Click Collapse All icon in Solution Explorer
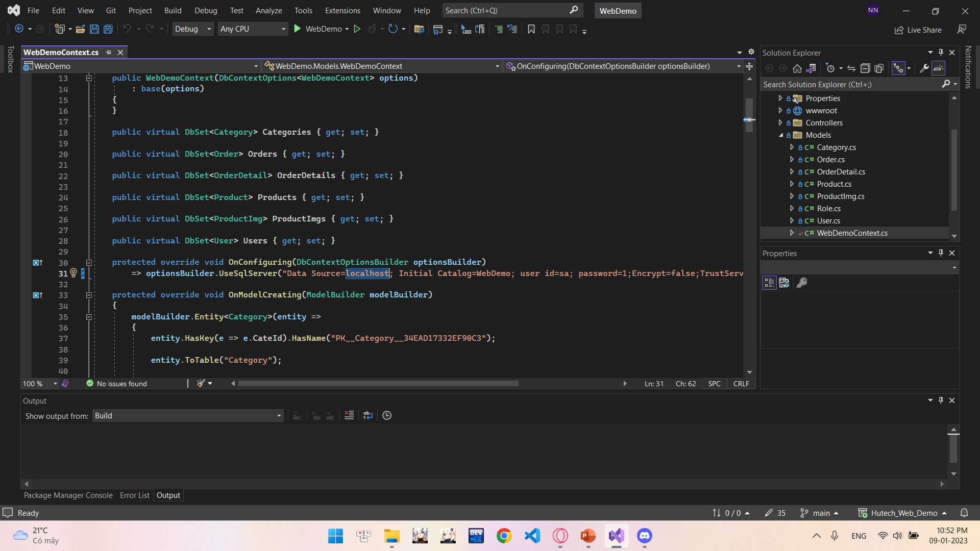 (x=865, y=68)
